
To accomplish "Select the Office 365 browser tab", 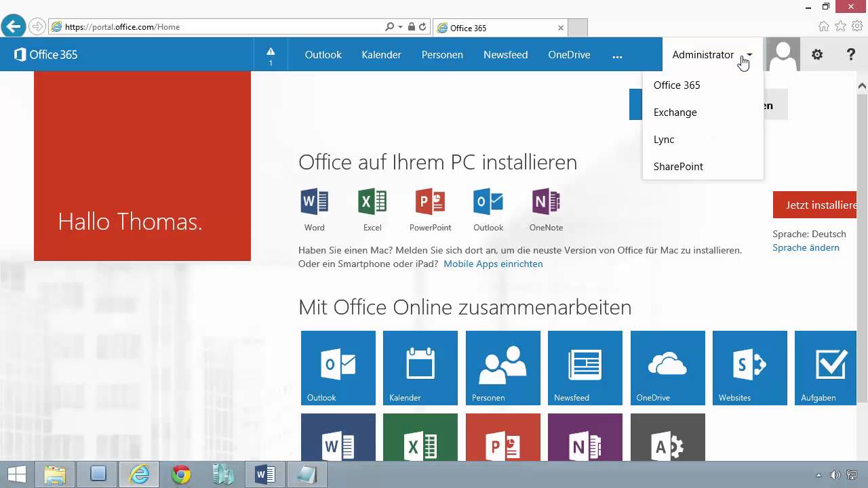I will pos(500,28).
